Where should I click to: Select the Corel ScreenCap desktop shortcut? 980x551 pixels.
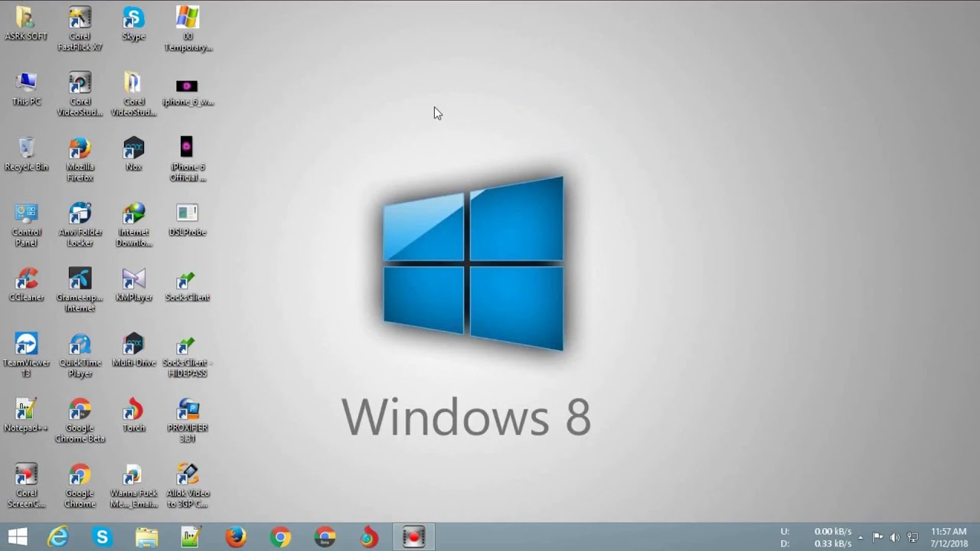click(x=26, y=485)
